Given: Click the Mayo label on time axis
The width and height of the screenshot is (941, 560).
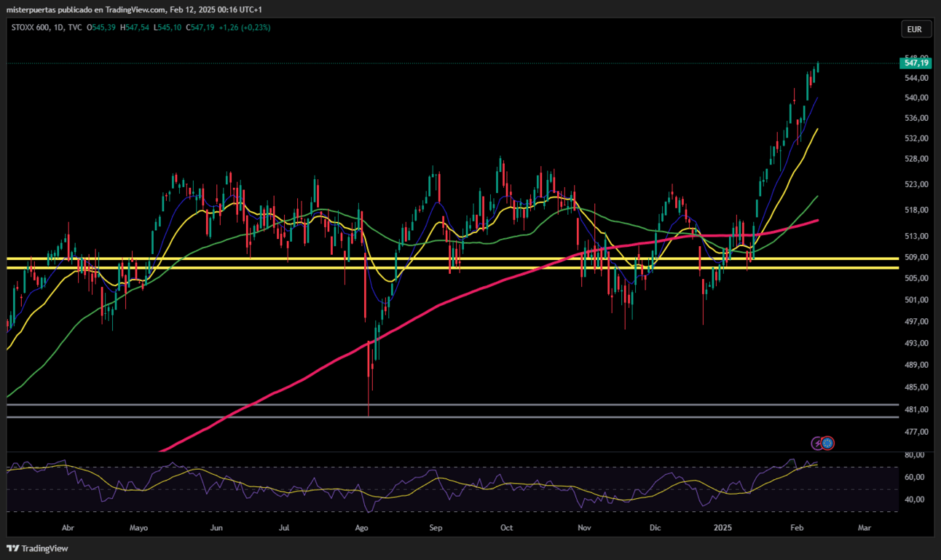Looking at the screenshot, I should pos(138,527).
